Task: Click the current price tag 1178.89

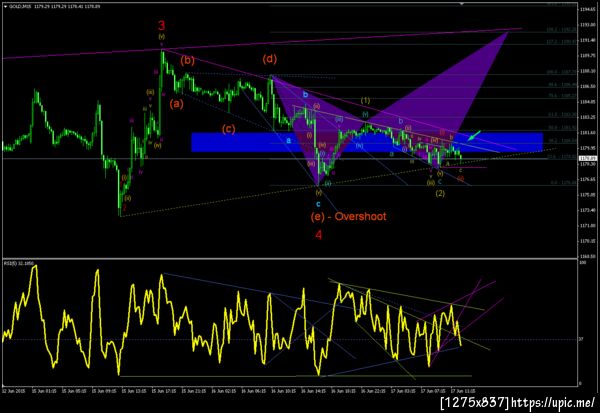Action: tap(588, 158)
